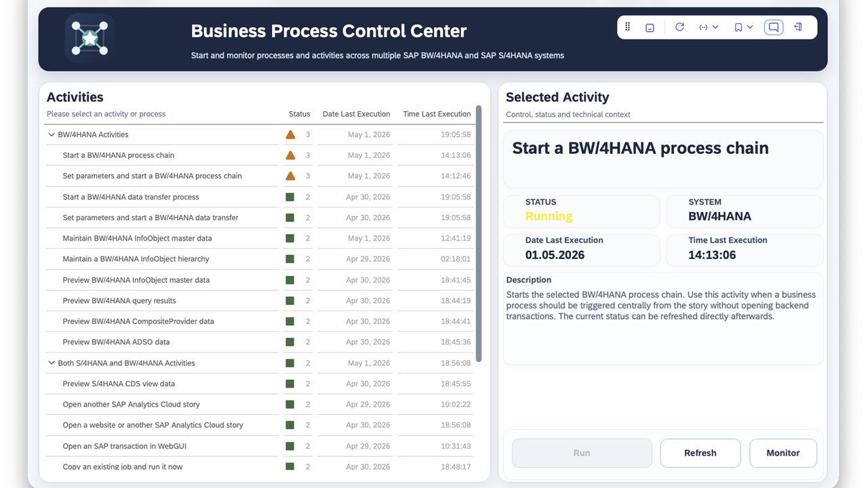868x488 pixels.
Task: Collapse the floating toolbar
Action: pyautogui.click(x=650, y=28)
